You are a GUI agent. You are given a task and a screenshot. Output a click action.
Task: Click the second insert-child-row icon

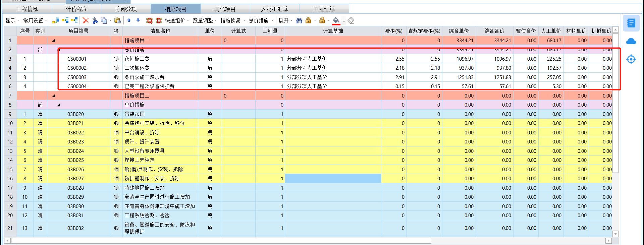tap(65, 20)
